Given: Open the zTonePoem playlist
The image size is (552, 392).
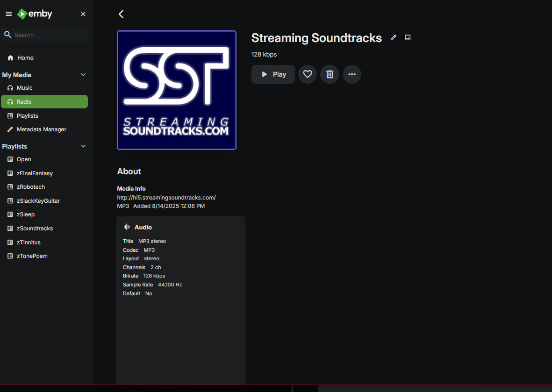Looking at the screenshot, I should tap(44, 256).
